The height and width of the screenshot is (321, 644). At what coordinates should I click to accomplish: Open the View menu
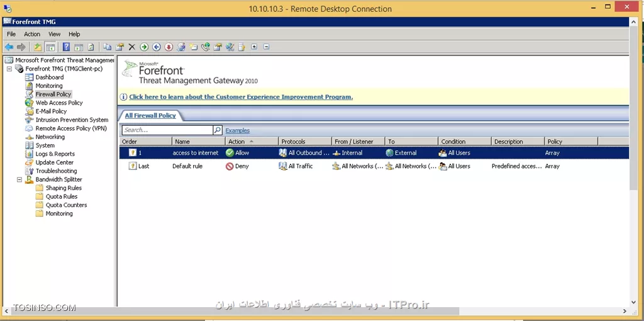(54, 34)
